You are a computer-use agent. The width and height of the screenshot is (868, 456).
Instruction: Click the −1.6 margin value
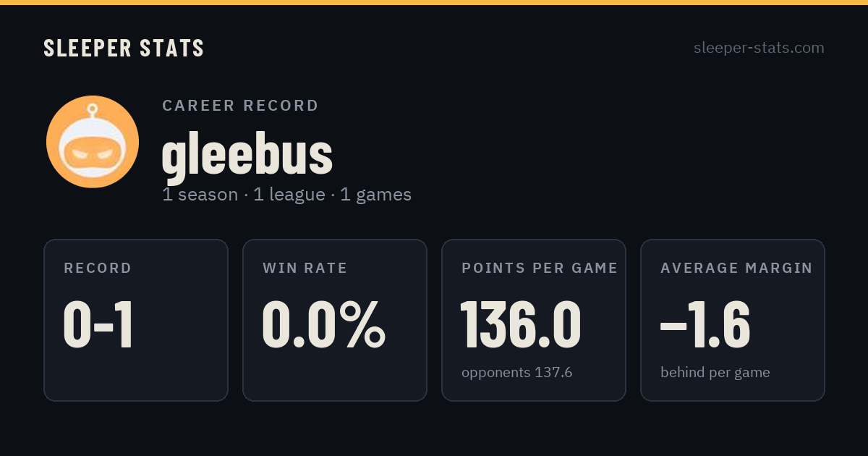click(x=705, y=326)
